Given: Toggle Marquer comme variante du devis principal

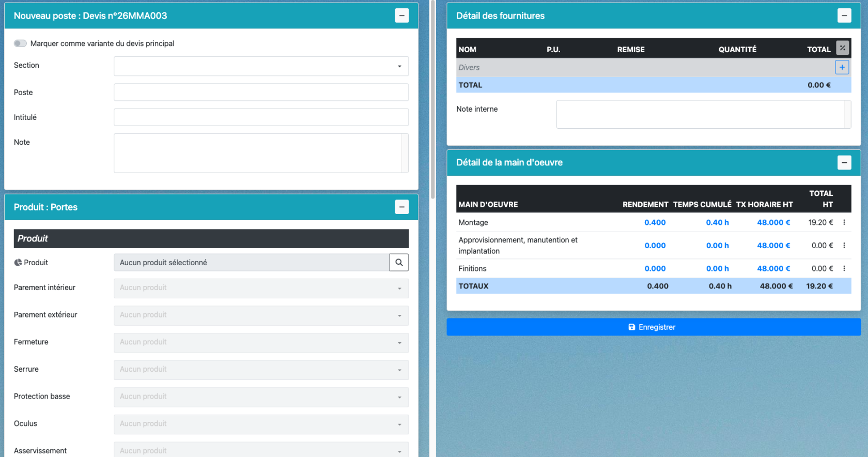Looking at the screenshot, I should click(20, 43).
